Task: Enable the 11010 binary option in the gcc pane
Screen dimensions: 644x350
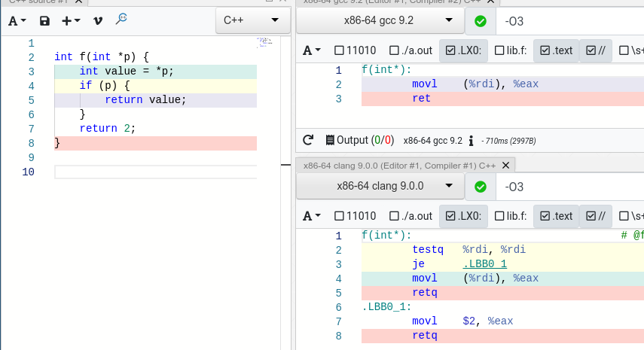Action: pos(355,50)
